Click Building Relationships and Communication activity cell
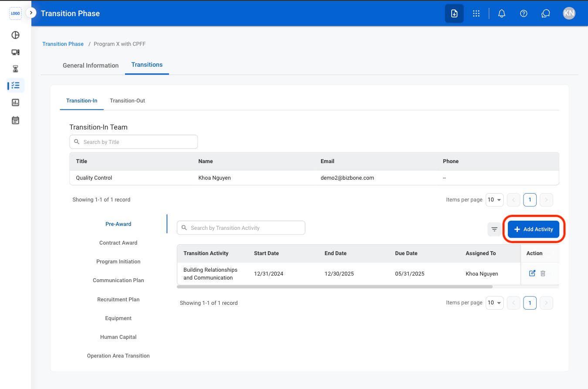 click(x=210, y=274)
